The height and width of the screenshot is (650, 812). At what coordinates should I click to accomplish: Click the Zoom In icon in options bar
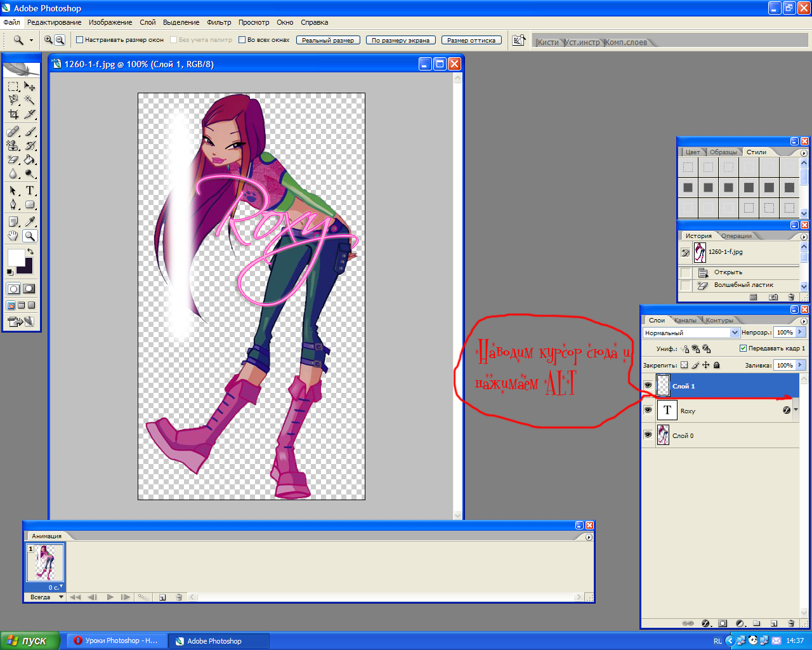[x=48, y=39]
